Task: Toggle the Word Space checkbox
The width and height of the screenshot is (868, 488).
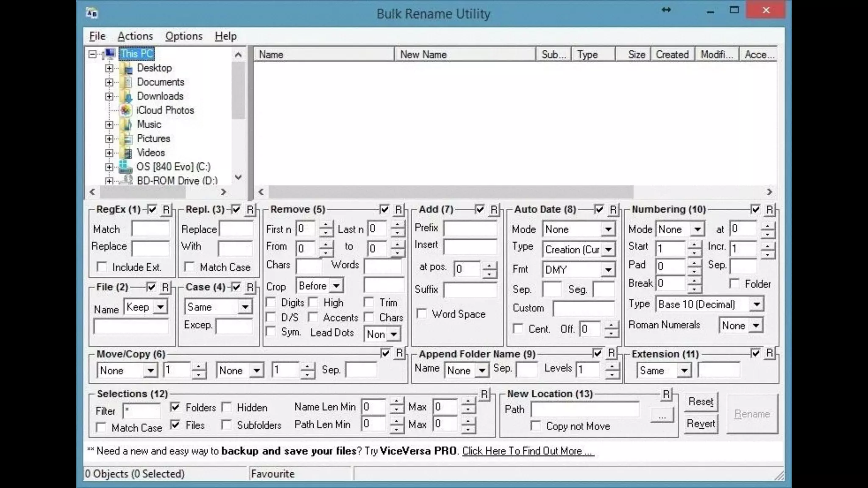Action: tap(422, 314)
